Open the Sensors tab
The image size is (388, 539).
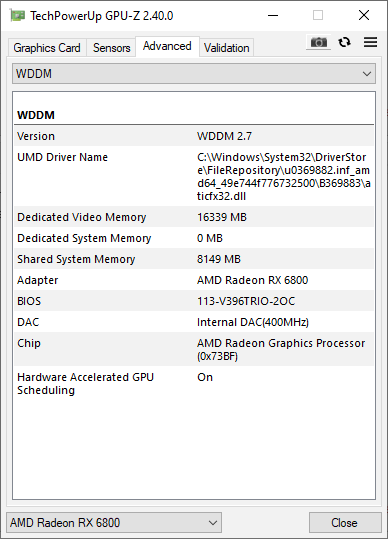[111, 48]
